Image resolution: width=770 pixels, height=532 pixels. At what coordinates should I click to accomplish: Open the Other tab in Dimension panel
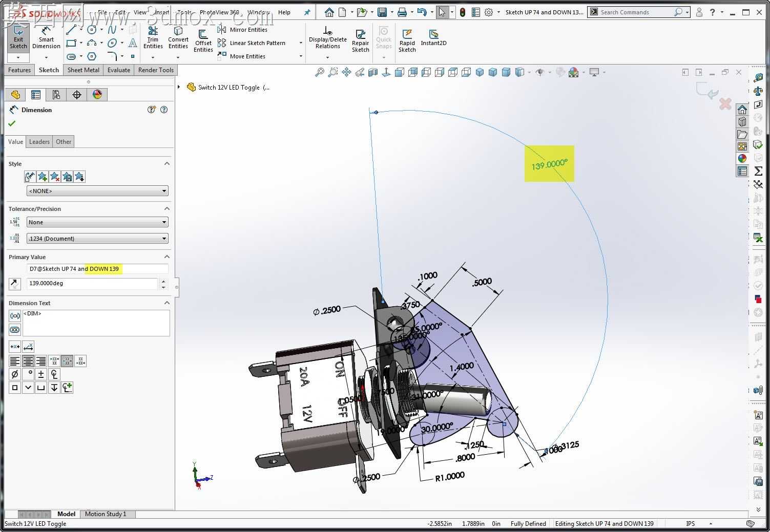point(64,142)
